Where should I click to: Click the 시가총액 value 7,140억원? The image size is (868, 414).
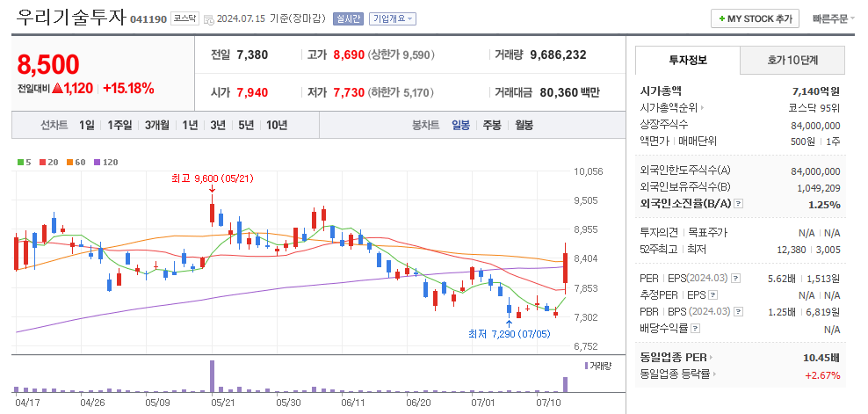pos(816,91)
